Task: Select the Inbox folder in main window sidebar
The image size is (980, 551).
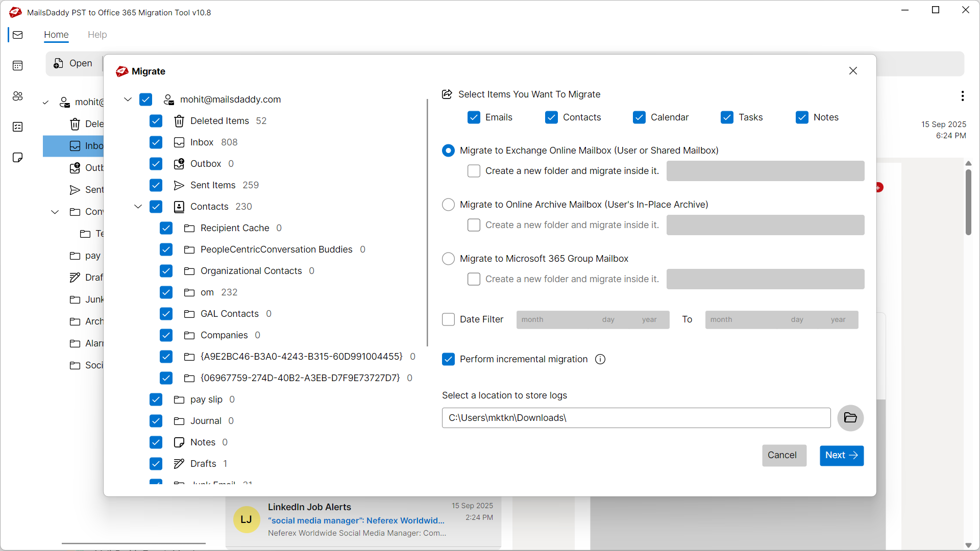Action: click(73, 146)
